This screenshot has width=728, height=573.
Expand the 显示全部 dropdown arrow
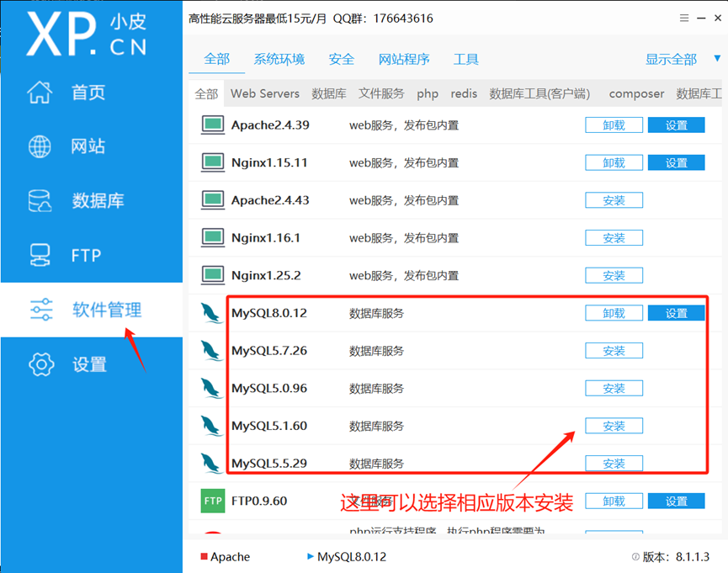pyautogui.click(x=717, y=59)
